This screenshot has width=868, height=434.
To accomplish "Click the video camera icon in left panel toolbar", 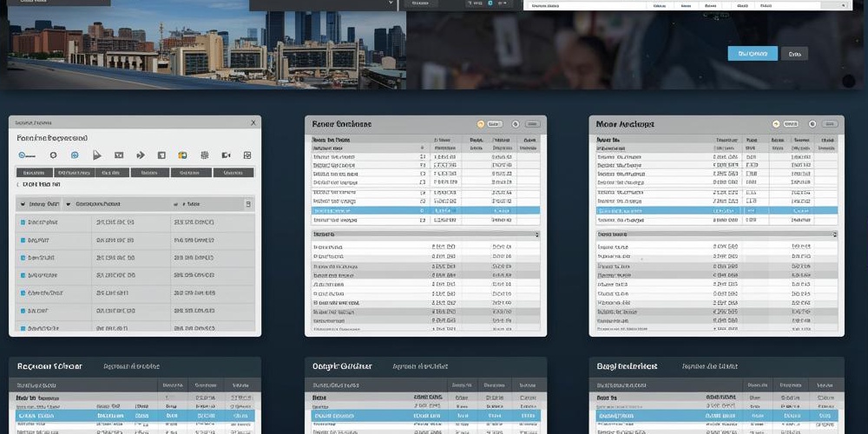I will tap(226, 155).
